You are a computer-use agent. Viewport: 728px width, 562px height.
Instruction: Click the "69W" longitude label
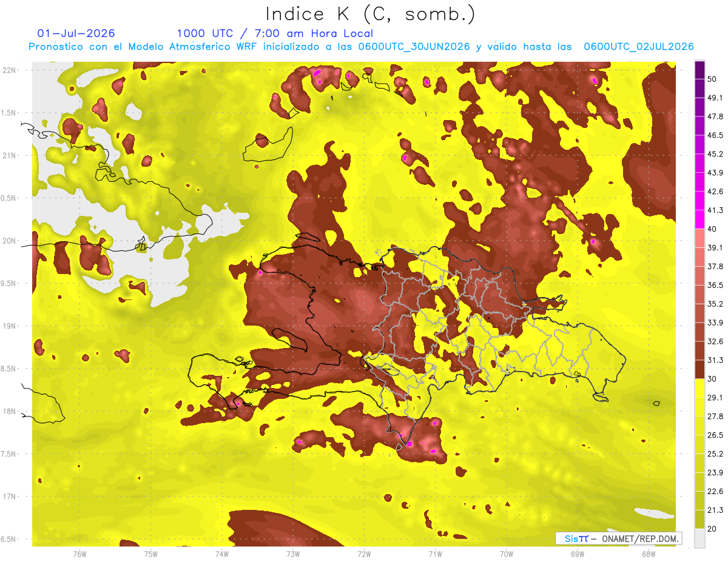[x=578, y=554]
